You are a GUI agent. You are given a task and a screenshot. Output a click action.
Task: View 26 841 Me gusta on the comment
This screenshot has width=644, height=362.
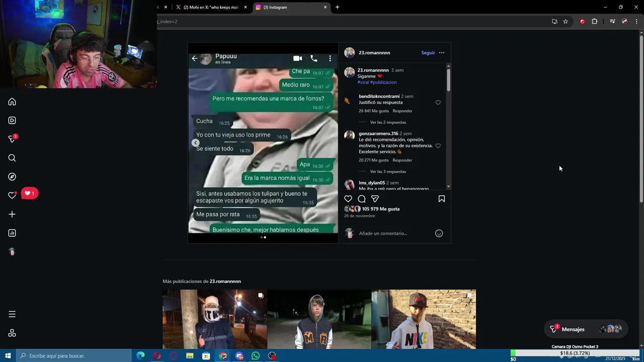pyautogui.click(x=374, y=111)
